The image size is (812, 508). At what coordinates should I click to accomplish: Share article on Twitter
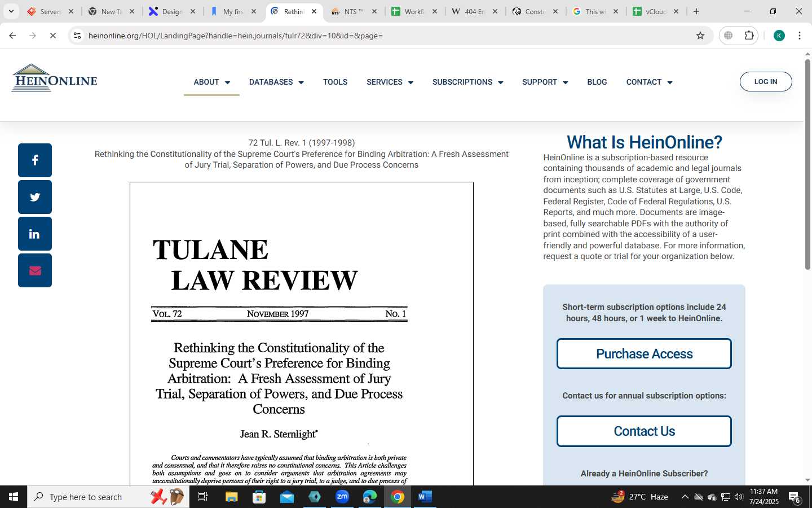coord(35,197)
